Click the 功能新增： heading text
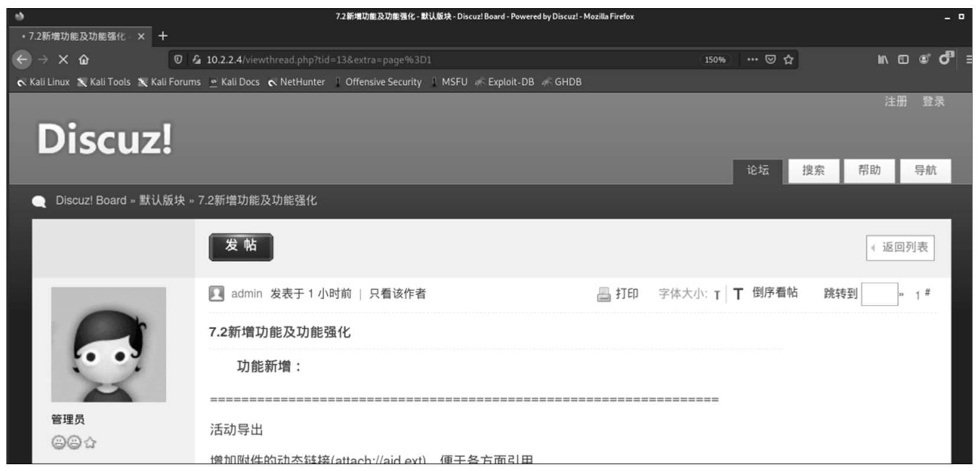The height and width of the screenshot is (471, 980). pos(269,367)
